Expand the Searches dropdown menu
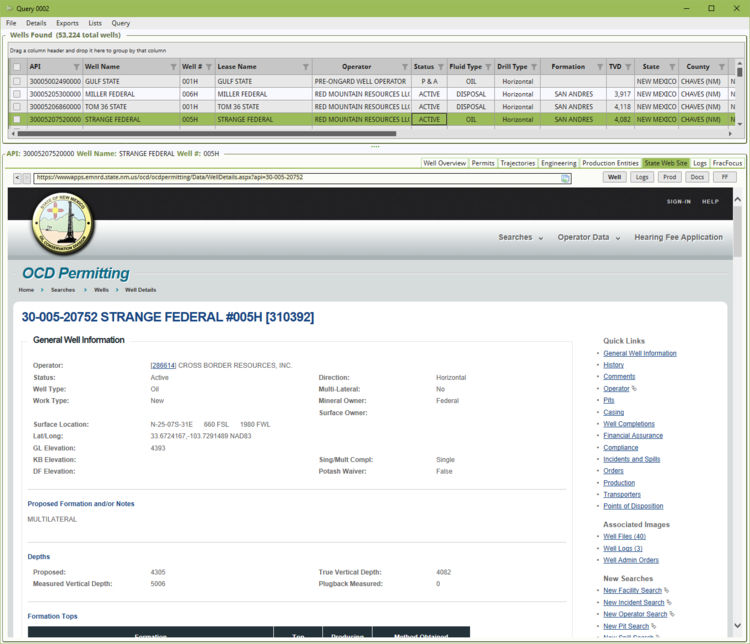 [520, 237]
